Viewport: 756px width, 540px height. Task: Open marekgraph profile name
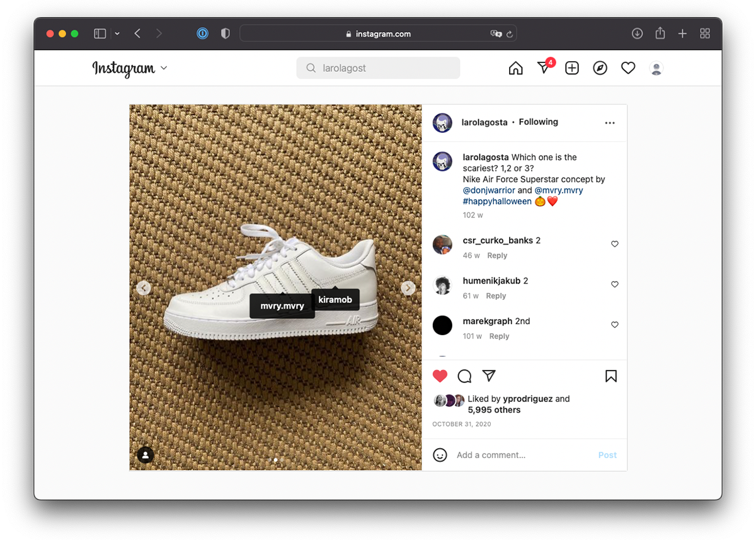[x=488, y=321]
